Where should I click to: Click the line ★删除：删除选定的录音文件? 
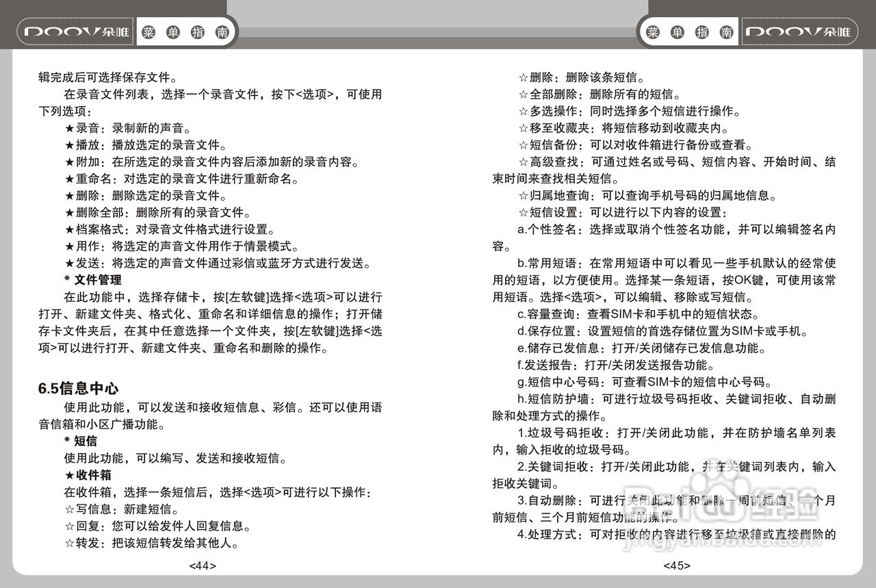(x=146, y=196)
